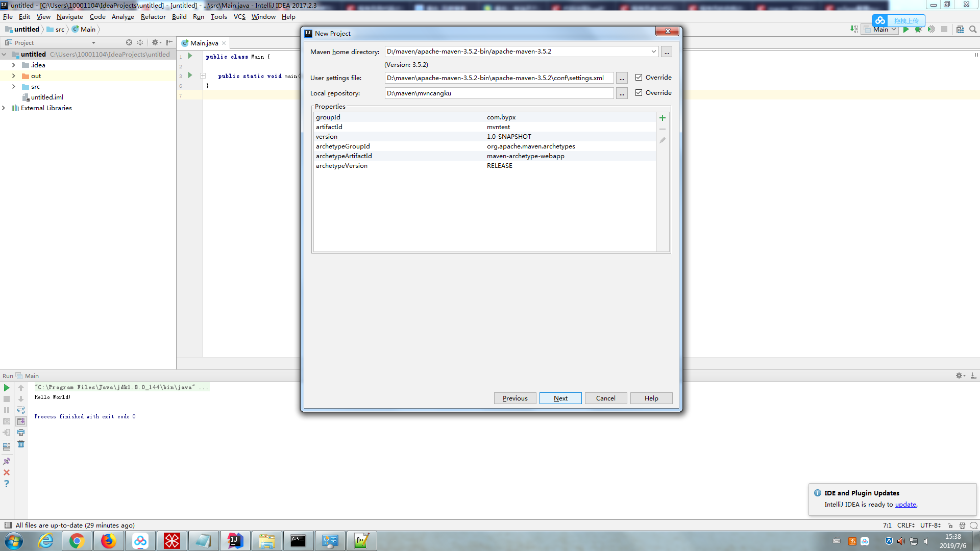980x551 pixels.
Task: Open Project panel settings gear
Action: (x=155, y=43)
